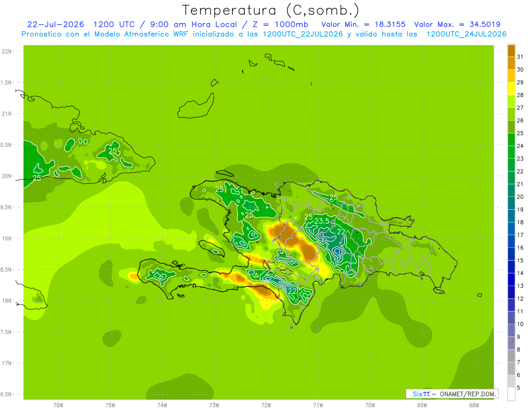This screenshot has width=532, height=411.
Task: Select legend swatch between 26 and 27
Action: click(511, 114)
